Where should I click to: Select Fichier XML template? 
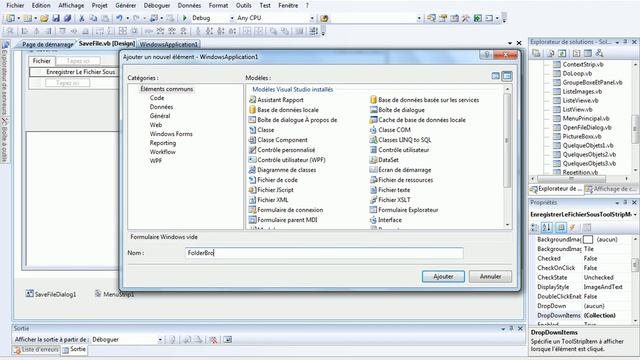click(x=269, y=200)
